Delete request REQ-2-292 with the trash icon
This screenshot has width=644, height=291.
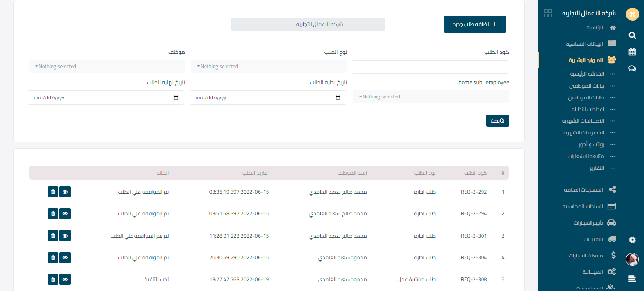pos(53,192)
